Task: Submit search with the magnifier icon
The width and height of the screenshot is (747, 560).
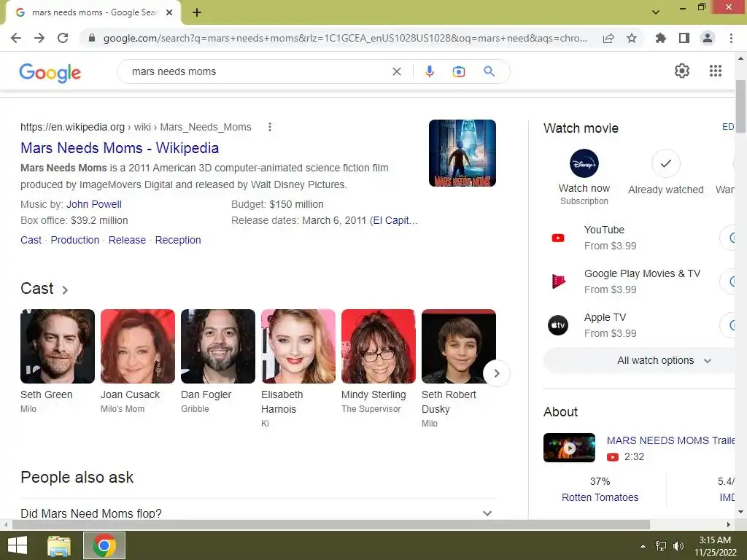Action: point(489,71)
